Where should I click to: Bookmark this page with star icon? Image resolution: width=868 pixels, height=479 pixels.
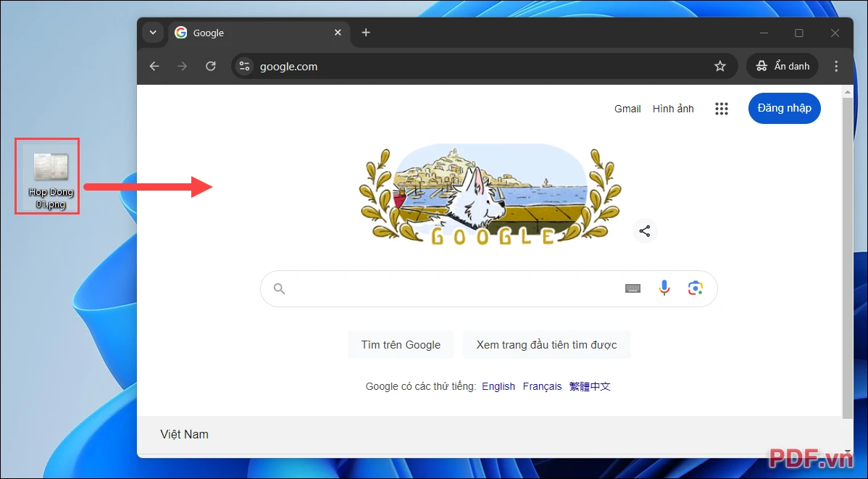pyautogui.click(x=719, y=67)
